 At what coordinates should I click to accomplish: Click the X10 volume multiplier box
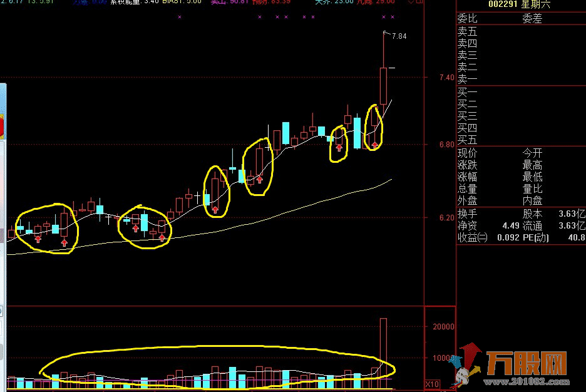tap(432, 384)
